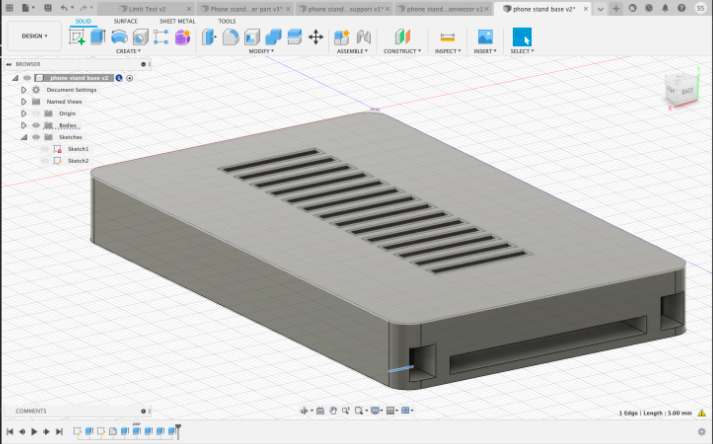Screen dimensions: 713x444
Task: Click the New Component icon
Action: (341, 37)
